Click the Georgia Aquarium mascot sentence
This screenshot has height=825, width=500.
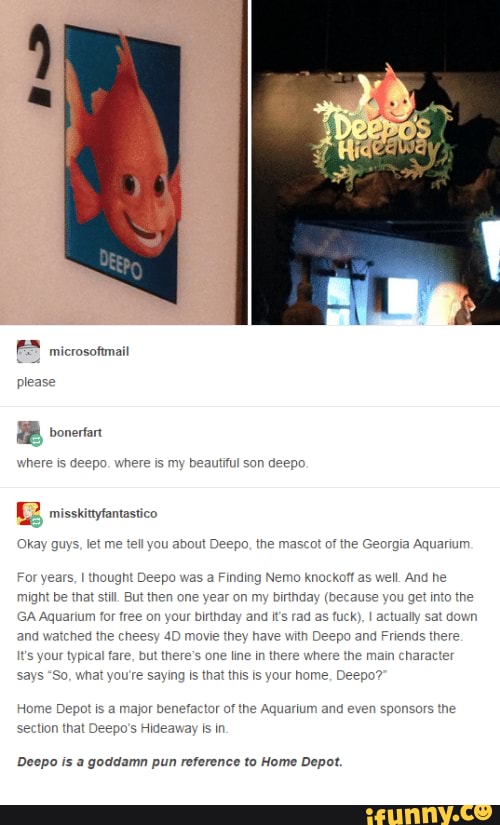[245, 544]
